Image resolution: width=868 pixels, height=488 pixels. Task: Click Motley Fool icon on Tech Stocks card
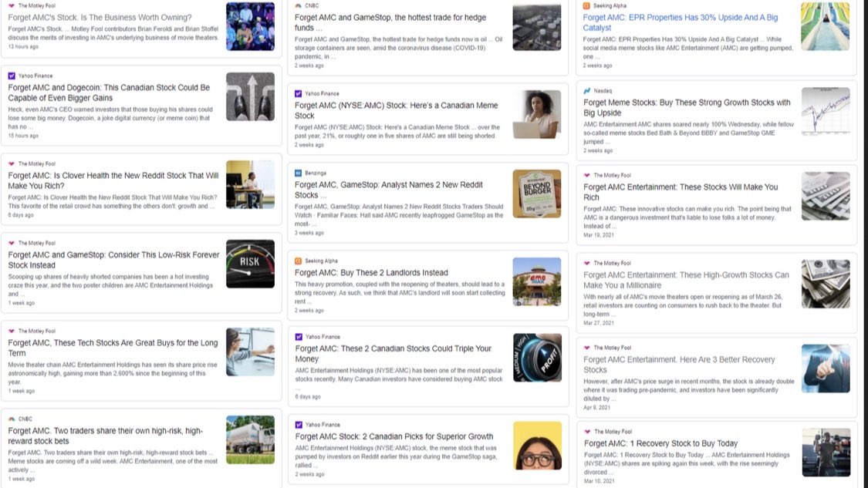click(12, 331)
